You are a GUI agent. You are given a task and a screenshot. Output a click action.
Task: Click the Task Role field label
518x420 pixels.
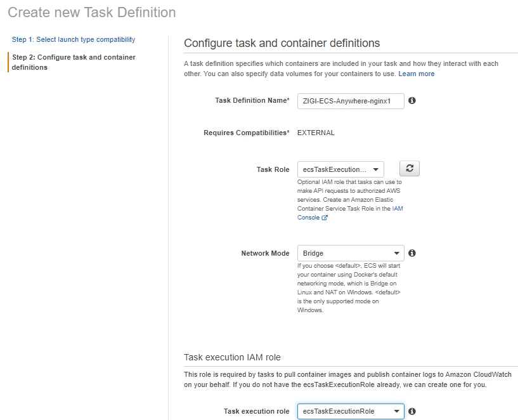(273, 169)
